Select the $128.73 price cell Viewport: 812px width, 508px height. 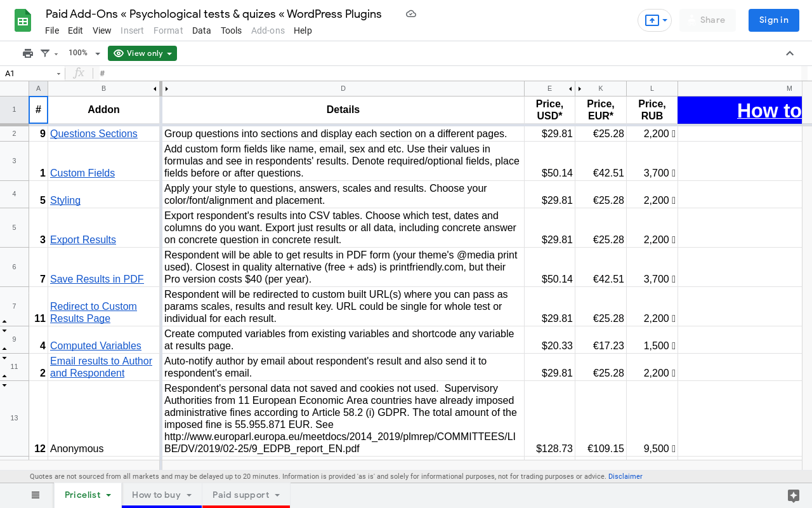[549, 418]
